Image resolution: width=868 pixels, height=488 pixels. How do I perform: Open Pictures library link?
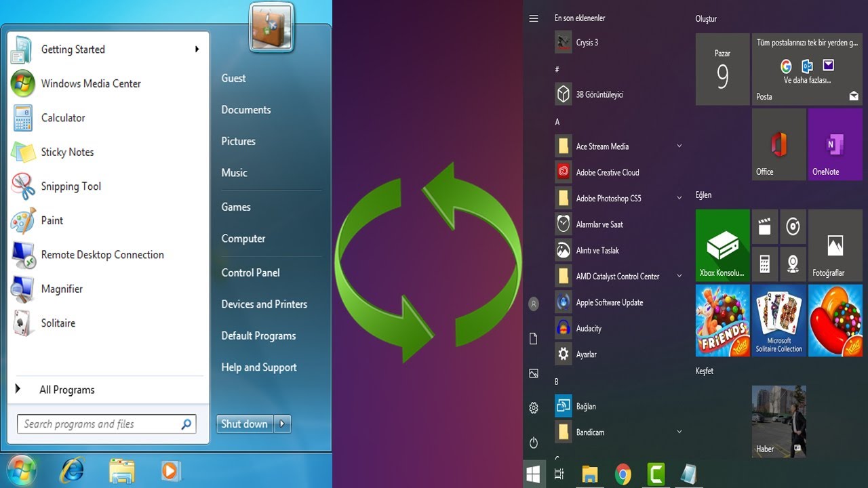(238, 141)
